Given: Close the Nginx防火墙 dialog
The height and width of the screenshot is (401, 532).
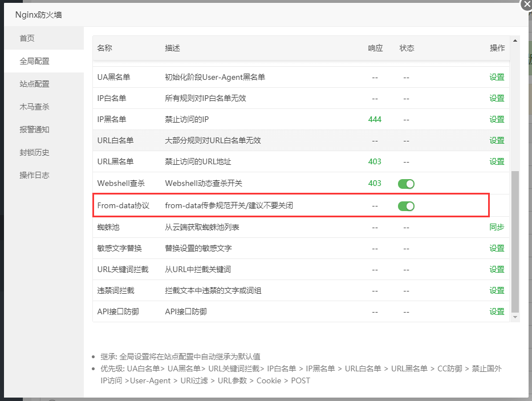Looking at the screenshot, I should tap(526, 5).
